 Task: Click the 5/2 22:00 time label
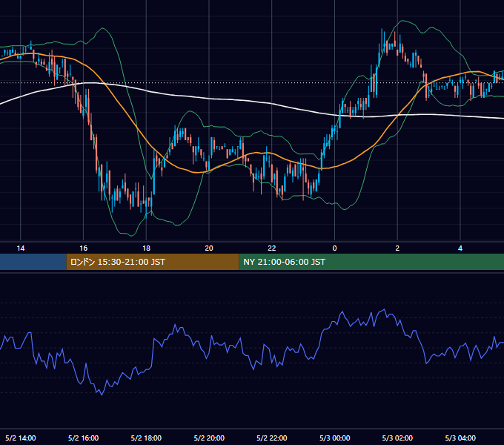(x=272, y=438)
